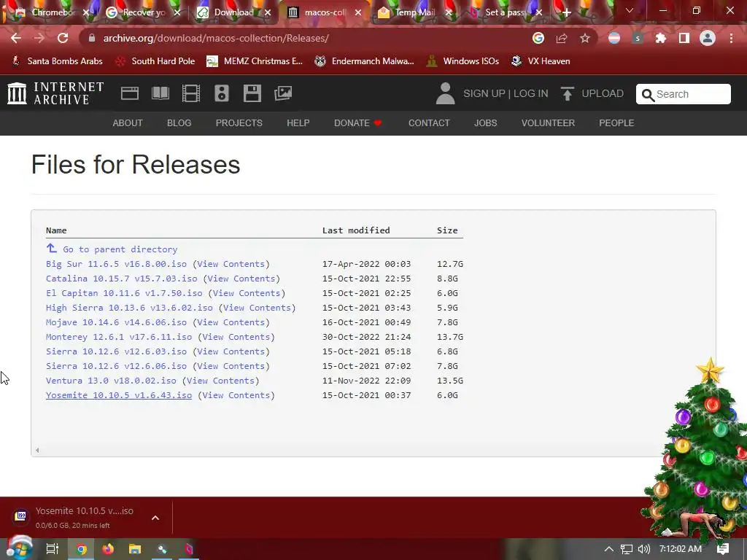The height and width of the screenshot is (560, 747).
Task: Open the VX Heaven bookmark
Action: (541, 61)
